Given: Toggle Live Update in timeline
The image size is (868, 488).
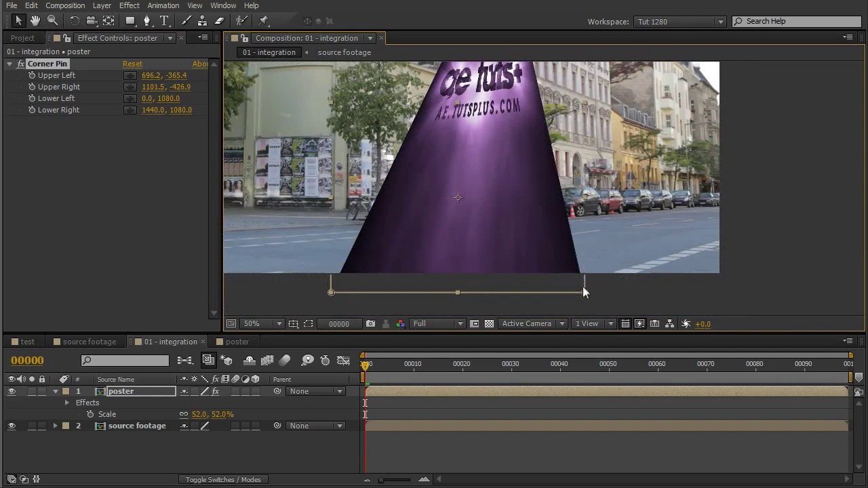Looking at the screenshot, I should [x=208, y=361].
